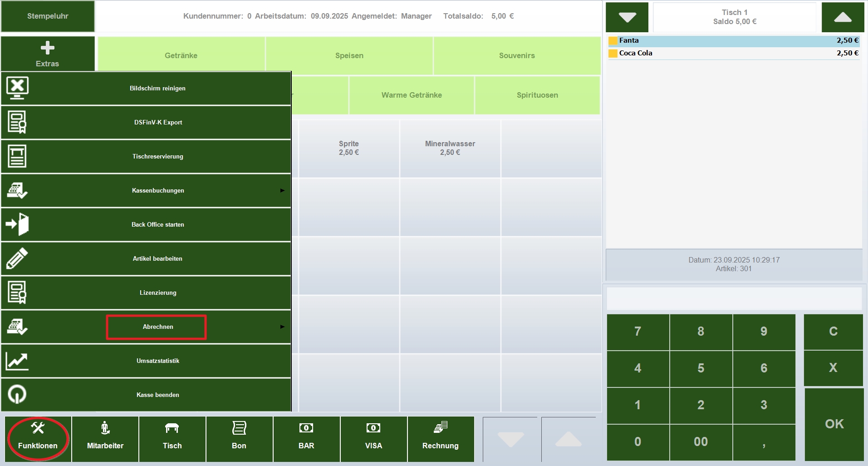Click the Back Office starten door icon
This screenshot has width=868, height=466.
pos(17,224)
